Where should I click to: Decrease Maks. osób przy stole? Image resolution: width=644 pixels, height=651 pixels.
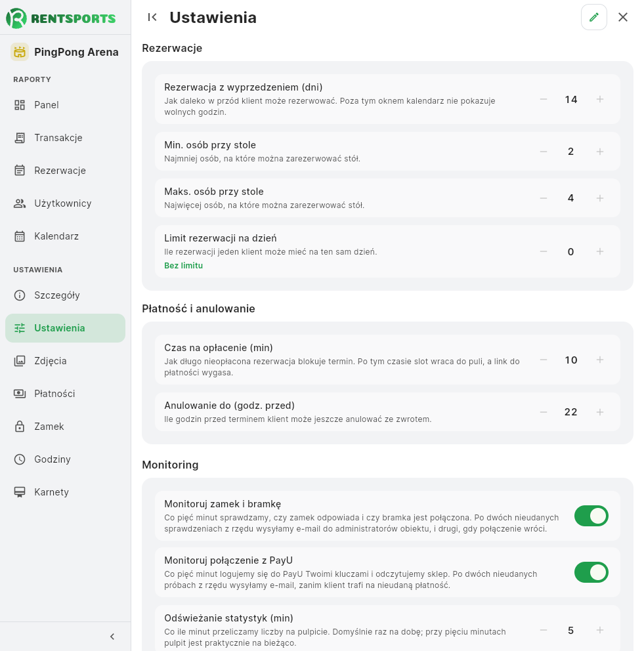(x=544, y=198)
